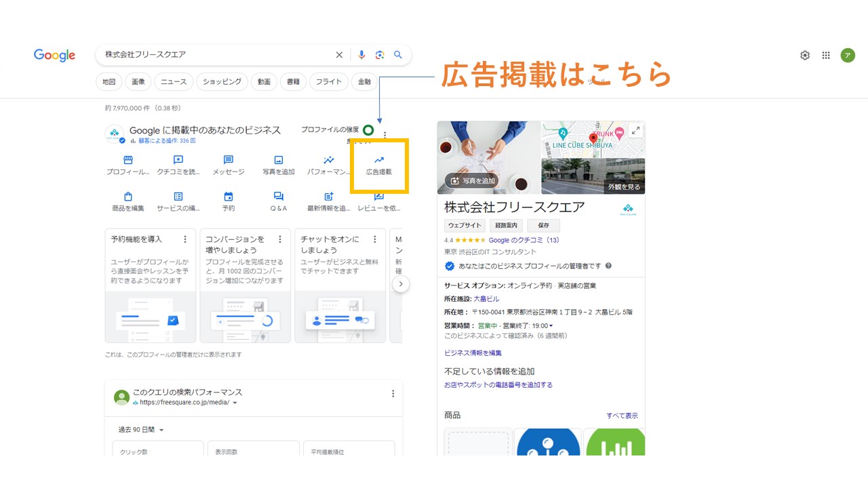Open the map thumbnail with the red pin
868x488 pixels.
(x=593, y=140)
